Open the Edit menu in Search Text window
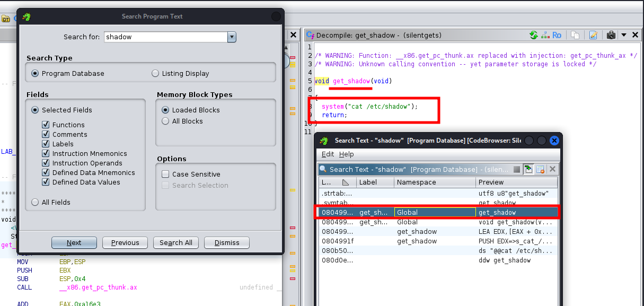This screenshot has width=644, height=306. click(328, 154)
